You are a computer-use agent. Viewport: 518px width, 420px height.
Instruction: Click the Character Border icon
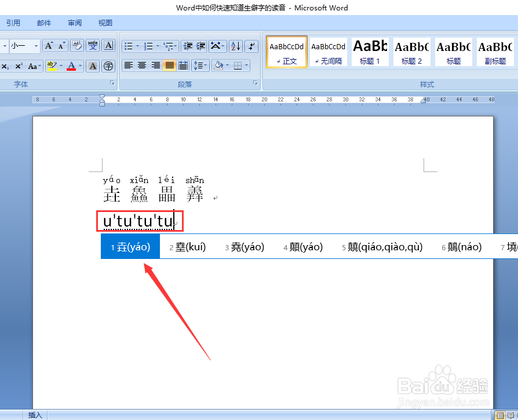pos(108,46)
